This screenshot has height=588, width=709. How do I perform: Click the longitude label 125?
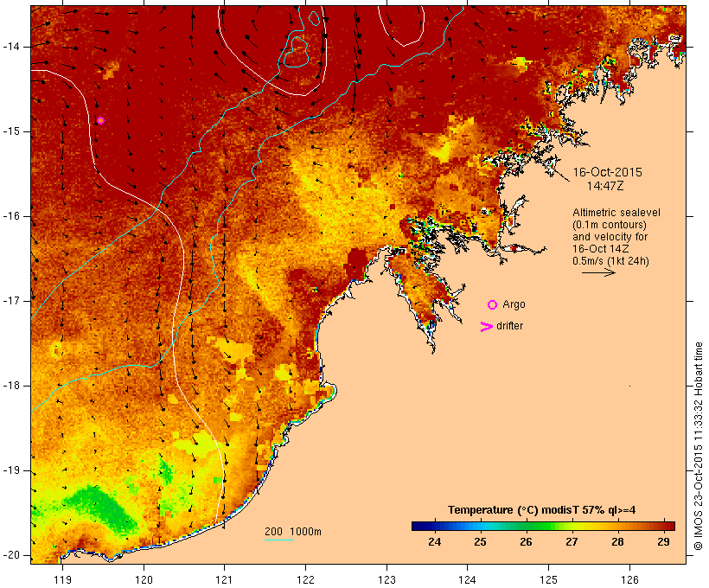(549, 580)
